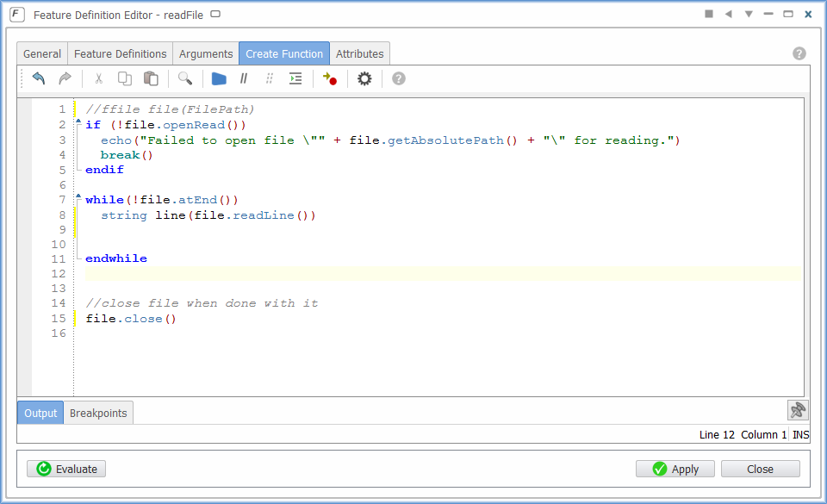
Task: Toggle breakpoint with the red-dot arrow icon
Action: pyautogui.click(x=330, y=78)
